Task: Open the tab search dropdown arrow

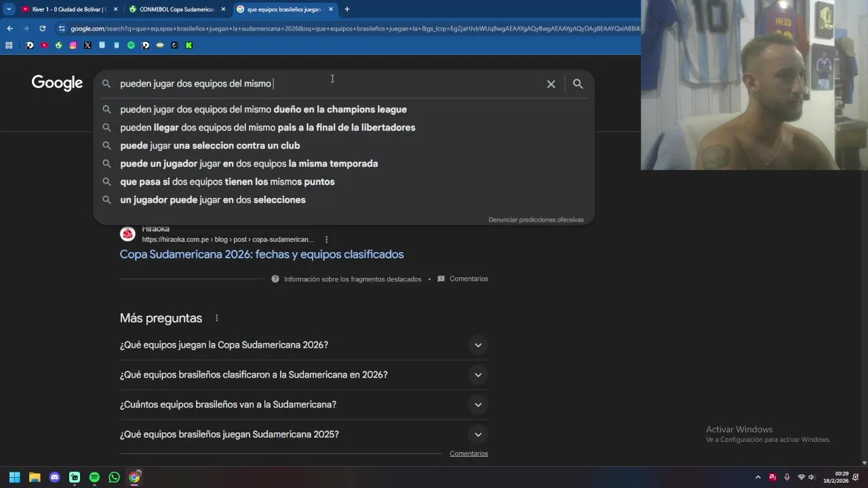Action: coord(9,9)
